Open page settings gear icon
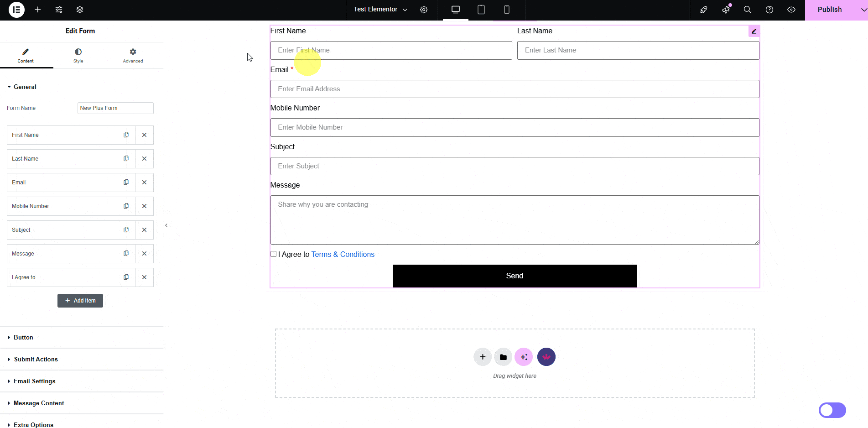 pos(424,10)
